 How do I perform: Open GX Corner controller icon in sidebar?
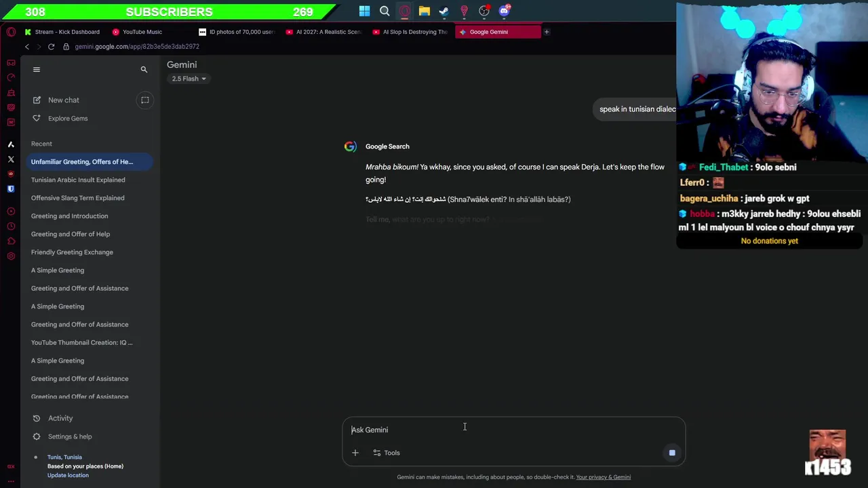click(x=11, y=62)
